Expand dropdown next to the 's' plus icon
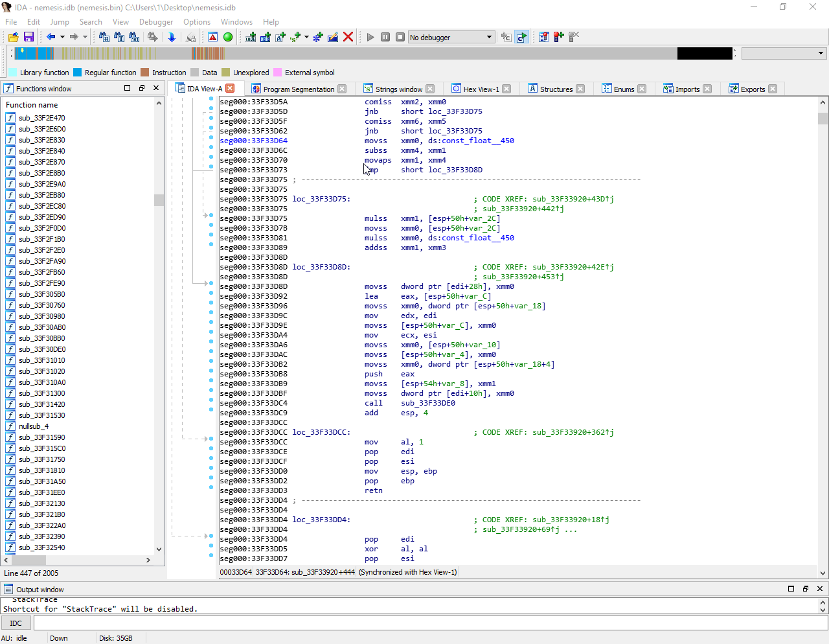Image resolution: width=829 pixels, height=644 pixels. point(306,37)
